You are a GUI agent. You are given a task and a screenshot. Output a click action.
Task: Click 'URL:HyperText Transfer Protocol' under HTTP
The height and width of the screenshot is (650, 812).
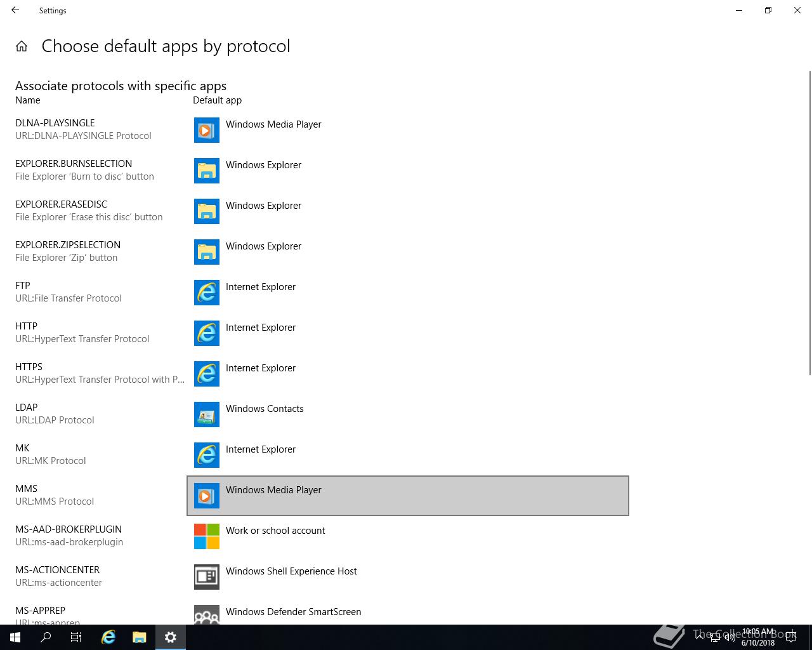82,339
